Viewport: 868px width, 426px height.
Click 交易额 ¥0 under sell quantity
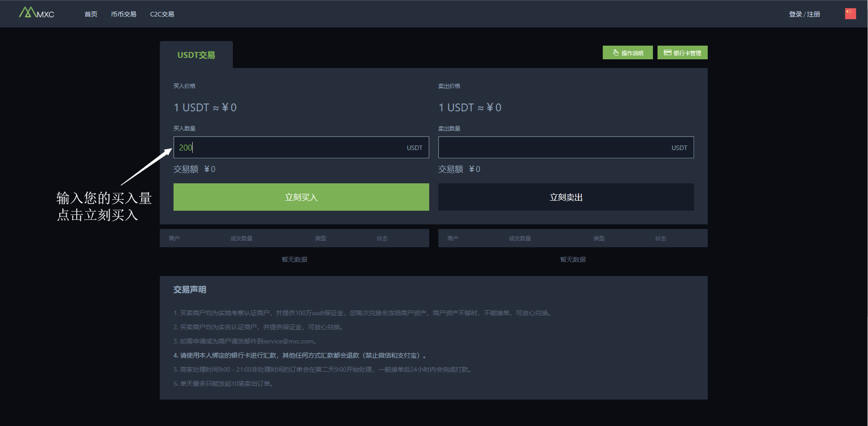point(459,169)
